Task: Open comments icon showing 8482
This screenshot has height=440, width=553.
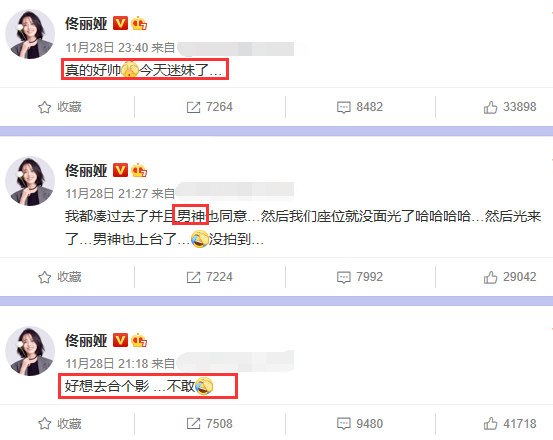Action: [x=344, y=107]
